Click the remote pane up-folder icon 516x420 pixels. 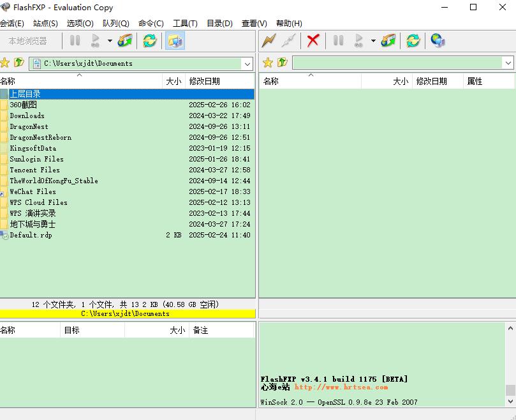click(283, 63)
